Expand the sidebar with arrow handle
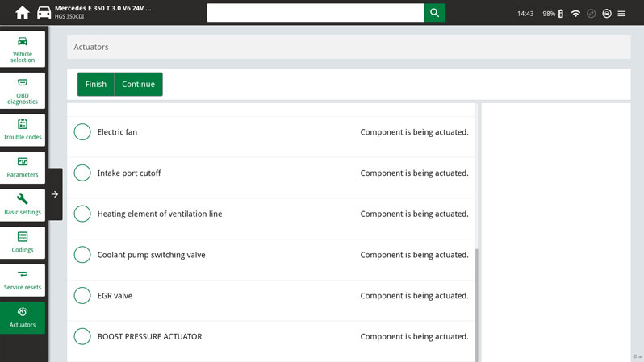644x362 pixels. 55,194
